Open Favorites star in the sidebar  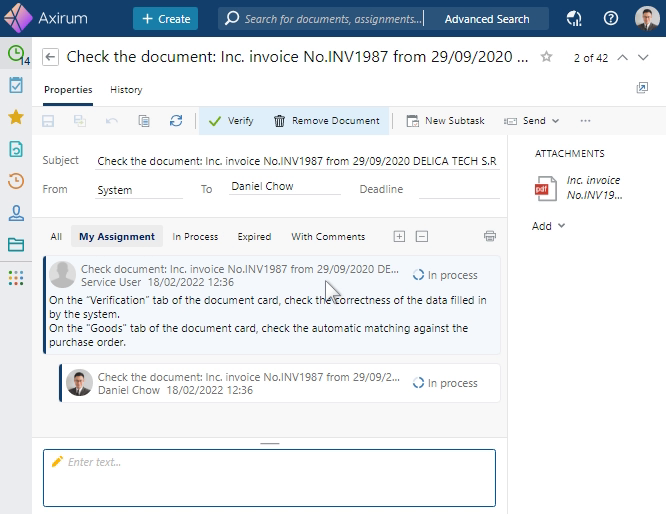(16, 117)
